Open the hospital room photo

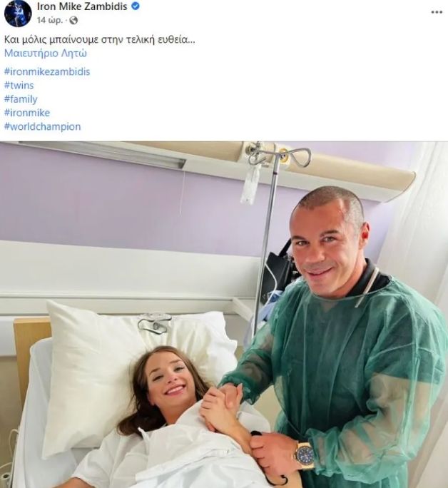click(224, 315)
